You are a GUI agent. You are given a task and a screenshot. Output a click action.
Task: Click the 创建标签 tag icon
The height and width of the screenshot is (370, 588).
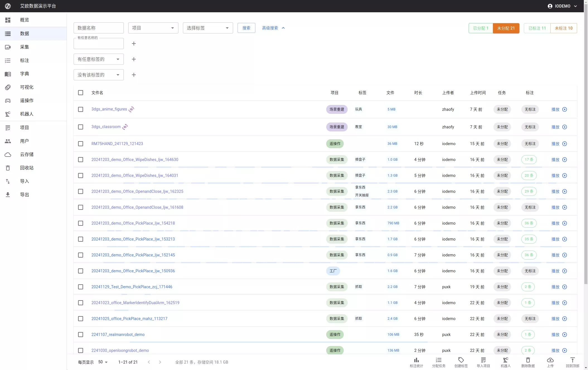(x=461, y=360)
